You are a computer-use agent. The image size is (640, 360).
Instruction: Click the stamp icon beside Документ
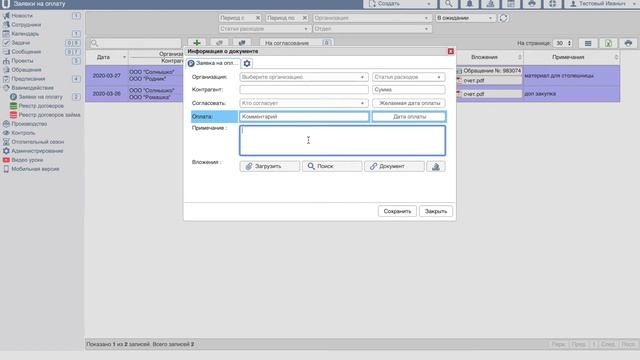point(436,166)
